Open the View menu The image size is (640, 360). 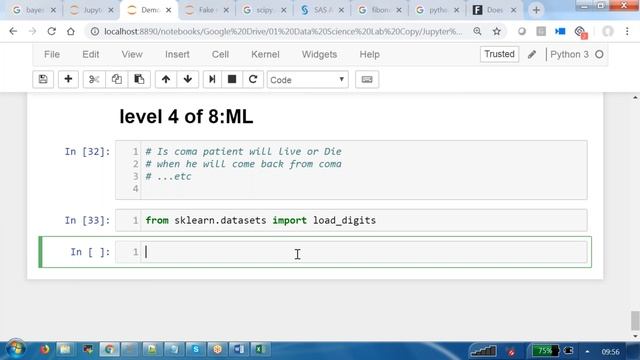click(132, 54)
